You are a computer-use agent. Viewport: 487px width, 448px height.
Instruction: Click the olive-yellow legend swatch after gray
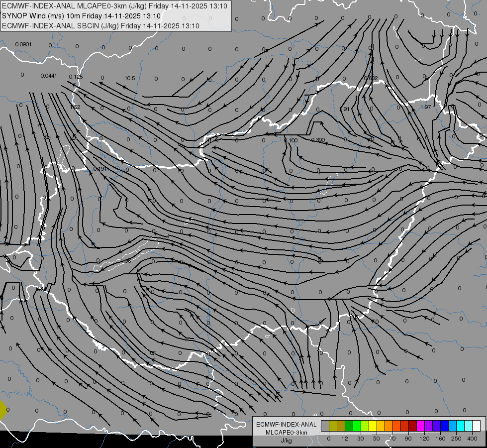[333, 426]
